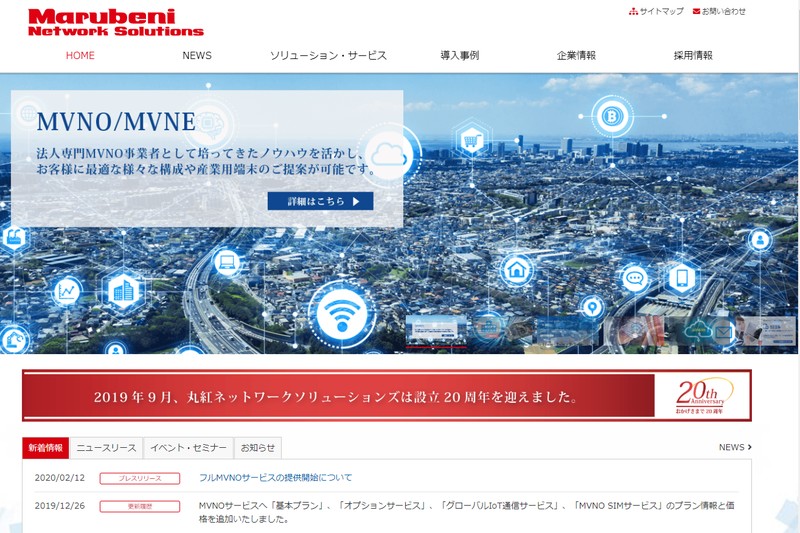Switch to the 新着情報 tab
Image resolution: width=800 pixels, height=533 pixels.
46,448
